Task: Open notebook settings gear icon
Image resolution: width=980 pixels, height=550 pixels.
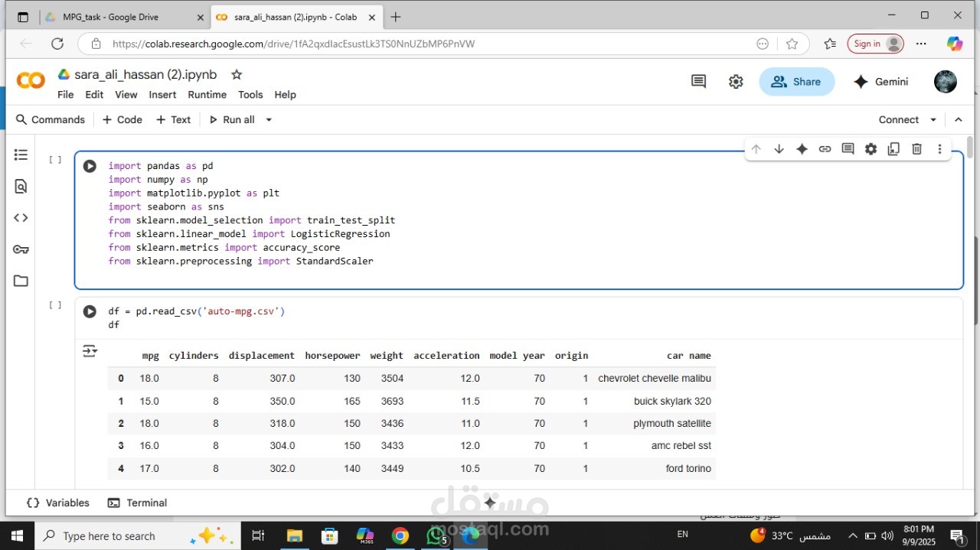Action: pyautogui.click(x=736, y=82)
